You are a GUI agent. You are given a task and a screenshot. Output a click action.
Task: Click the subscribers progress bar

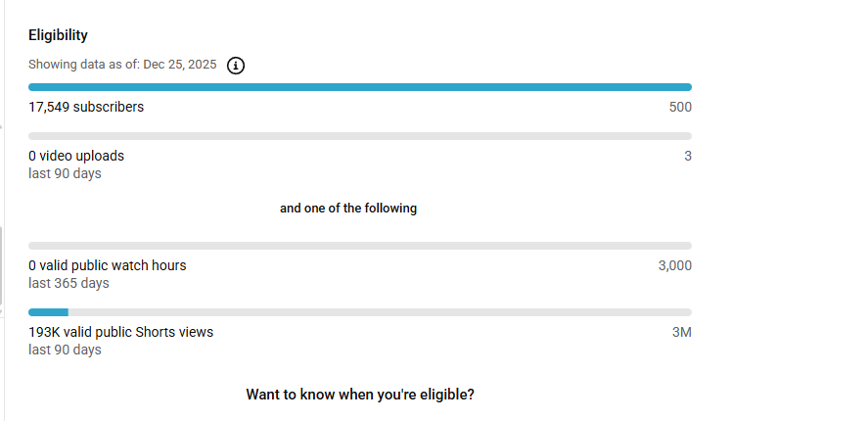360,87
